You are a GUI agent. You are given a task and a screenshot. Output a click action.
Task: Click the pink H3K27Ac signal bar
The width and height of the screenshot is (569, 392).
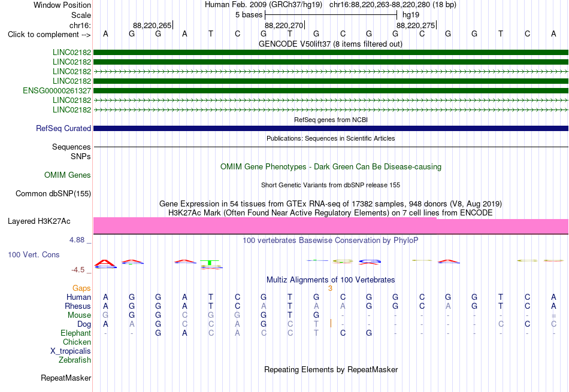[x=331, y=226]
